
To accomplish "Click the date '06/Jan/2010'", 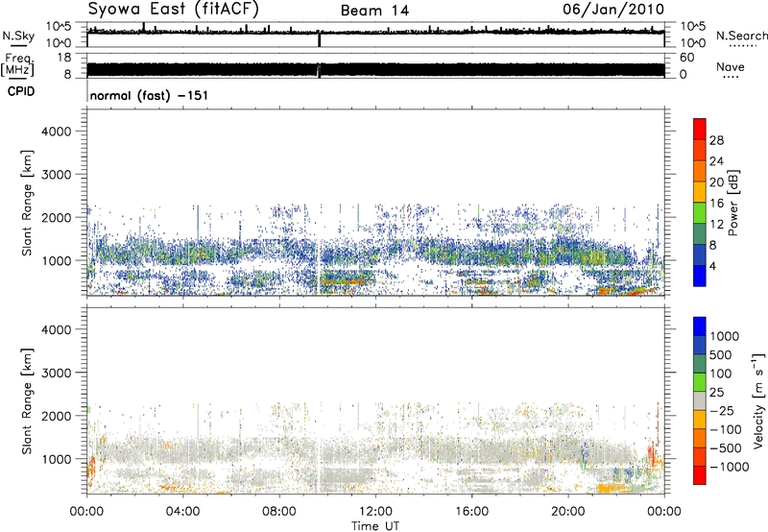I will [x=613, y=10].
